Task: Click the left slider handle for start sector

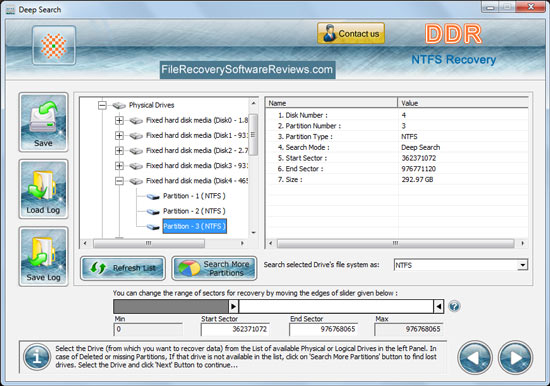Action: (233, 306)
